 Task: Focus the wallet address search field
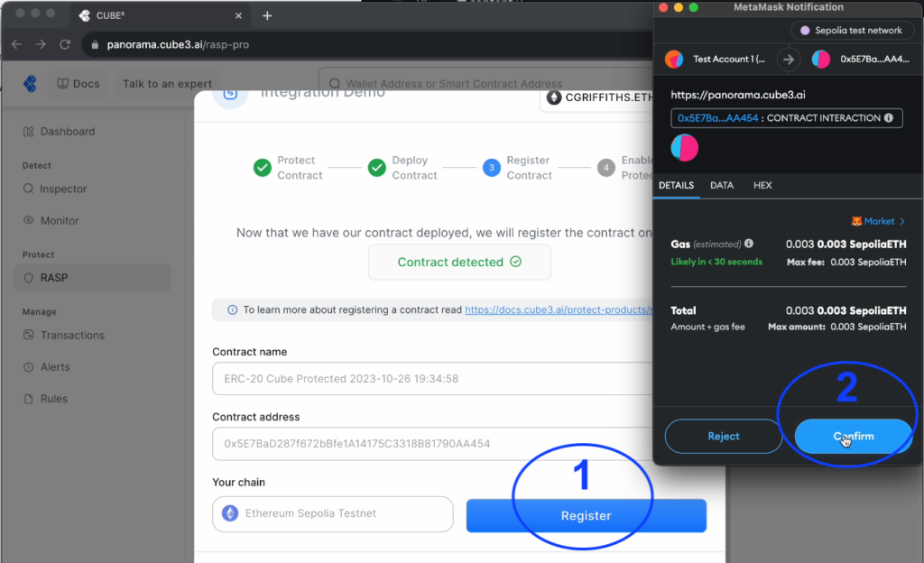click(x=486, y=84)
